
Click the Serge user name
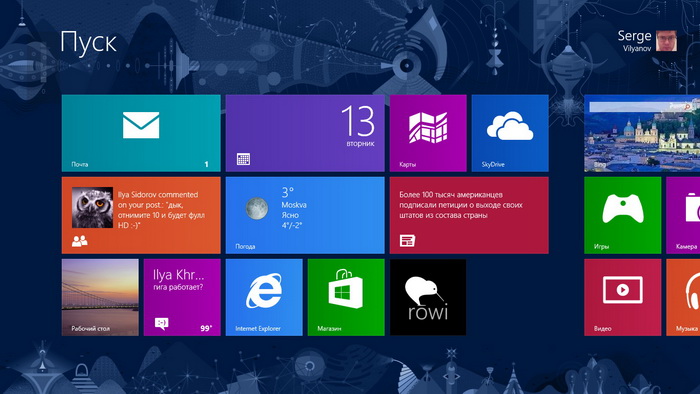coord(634,36)
